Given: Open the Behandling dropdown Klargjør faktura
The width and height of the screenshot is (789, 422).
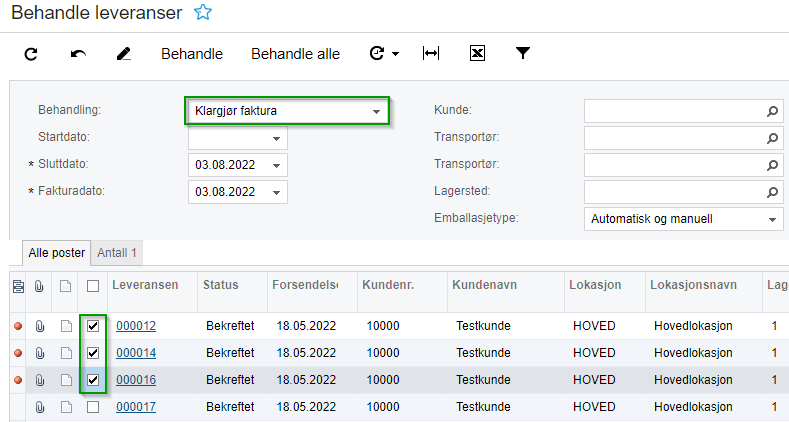Looking at the screenshot, I should 287,111.
